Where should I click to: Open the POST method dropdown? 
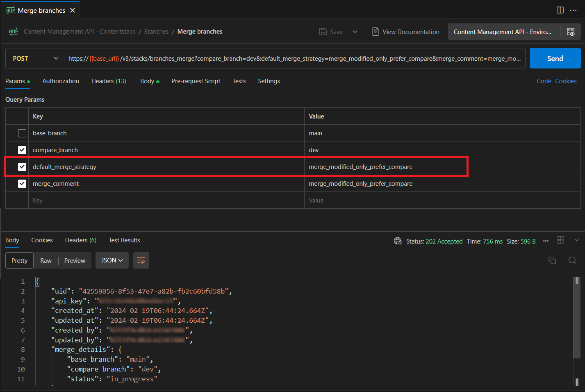pyautogui.click(x=35, y=59)
